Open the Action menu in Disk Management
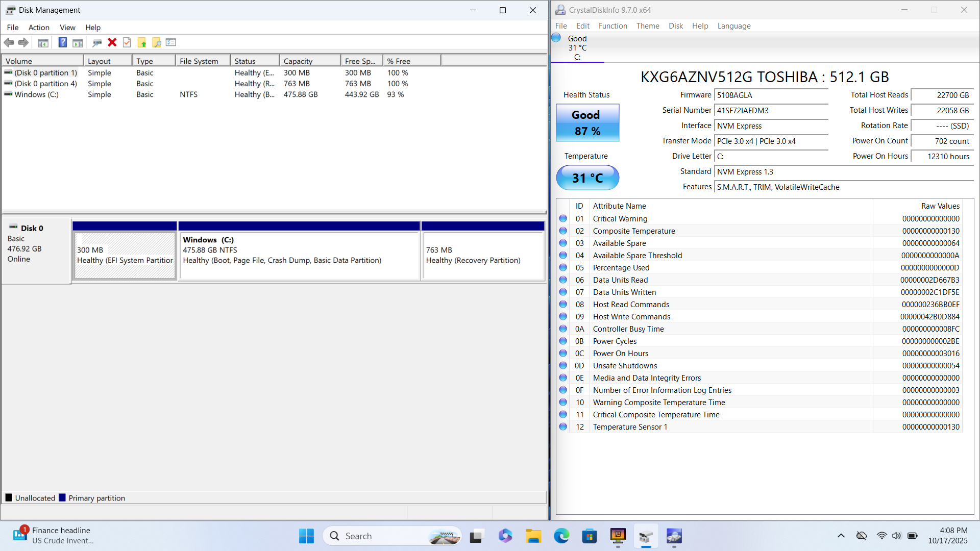 (39, 28)
